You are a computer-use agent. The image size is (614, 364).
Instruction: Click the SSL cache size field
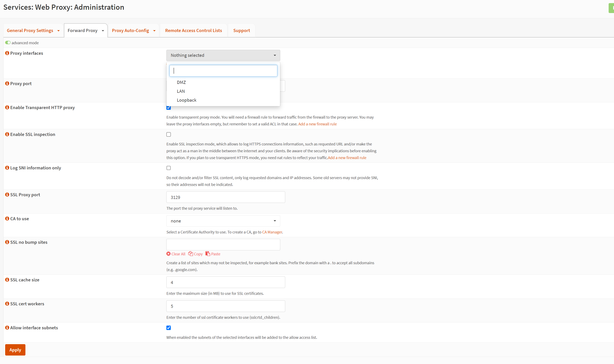tap(226, 282)
